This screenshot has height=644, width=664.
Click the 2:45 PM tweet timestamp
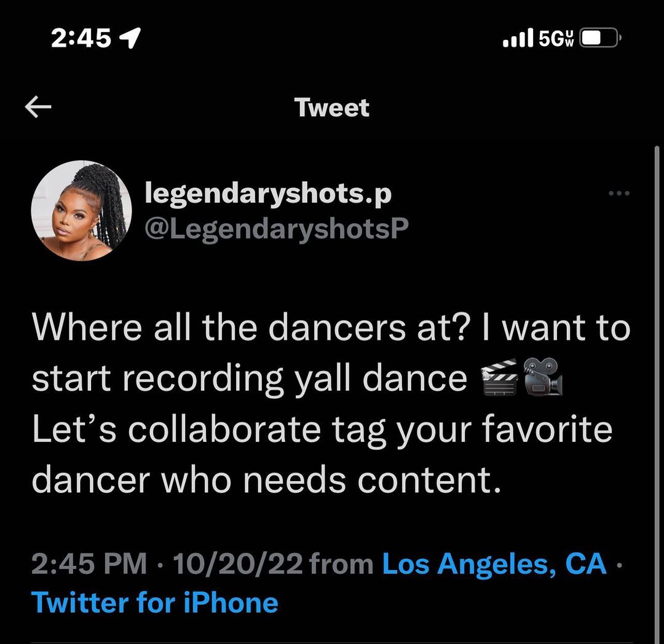(89, 563)
